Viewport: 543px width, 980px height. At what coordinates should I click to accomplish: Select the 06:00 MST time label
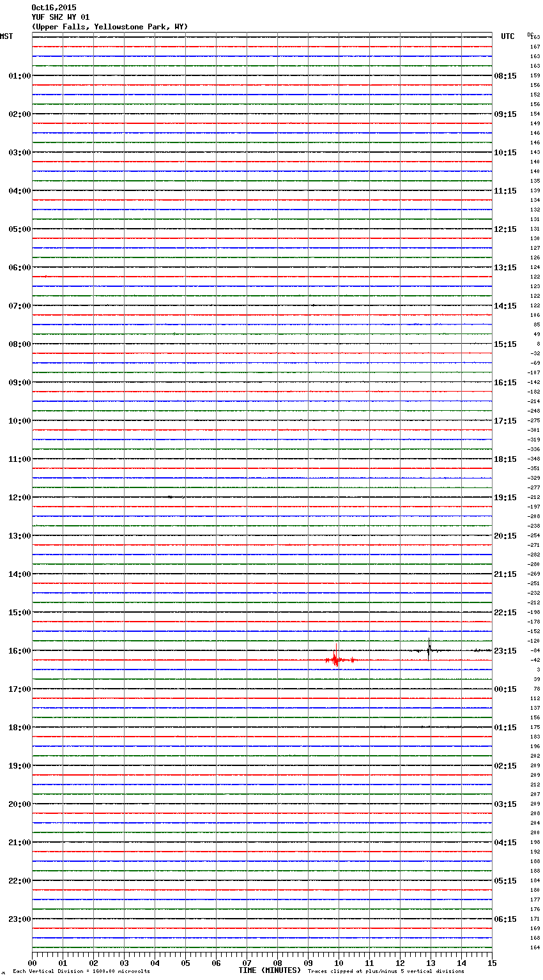click(x=20, y=268)
